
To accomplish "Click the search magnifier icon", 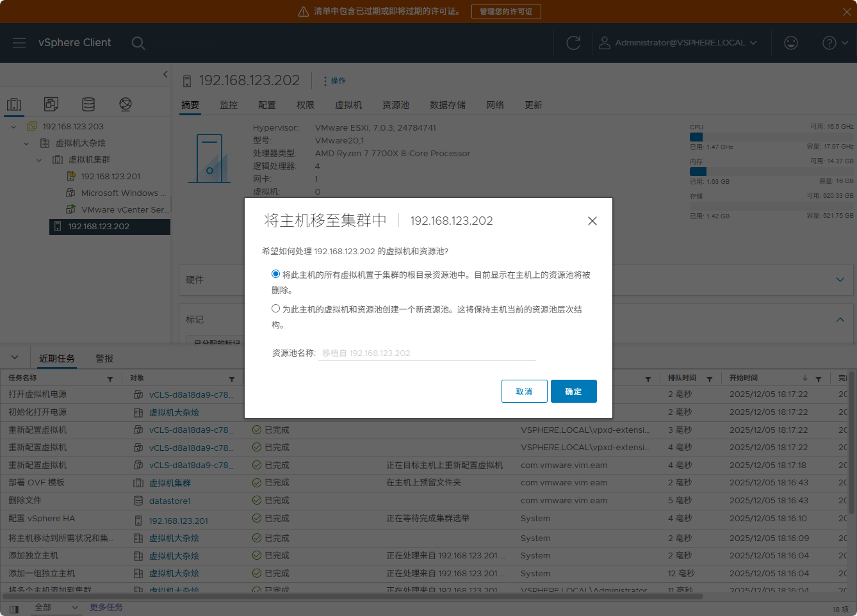I will 138,43.
